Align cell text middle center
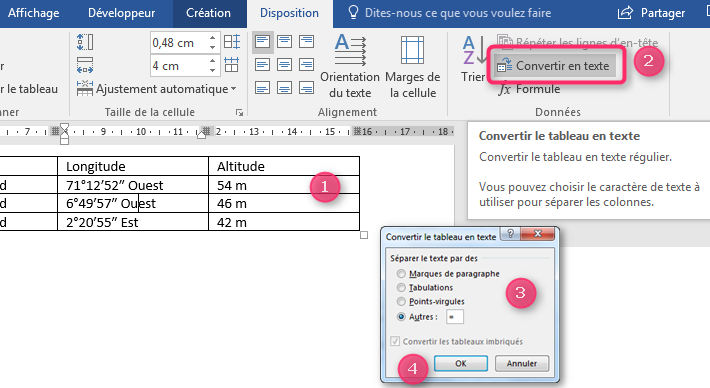Viewport: 710px width, 388px height. (x=284, y=64)
